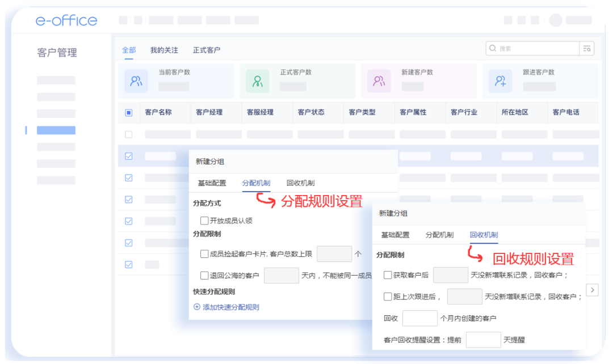Screen dimensions: 613x364
Task: Open advanced search via the filter icon
Action: pos(587,48)
